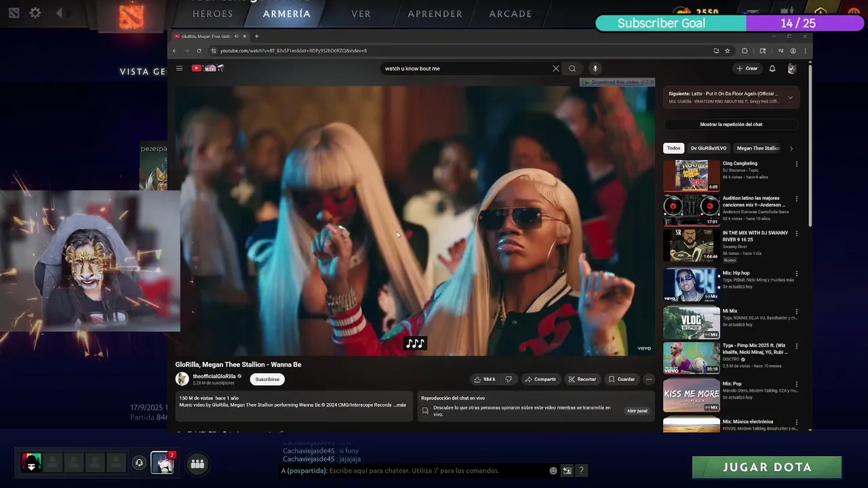868x488 pixels.
Task: Select the HEROES tab in Dota
Action: pos(213,14)
